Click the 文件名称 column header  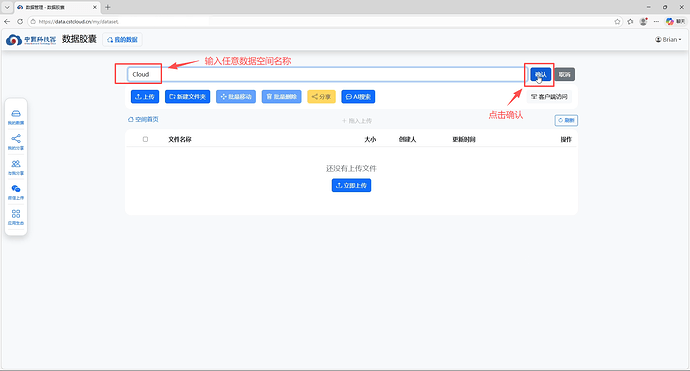point(180,139)
